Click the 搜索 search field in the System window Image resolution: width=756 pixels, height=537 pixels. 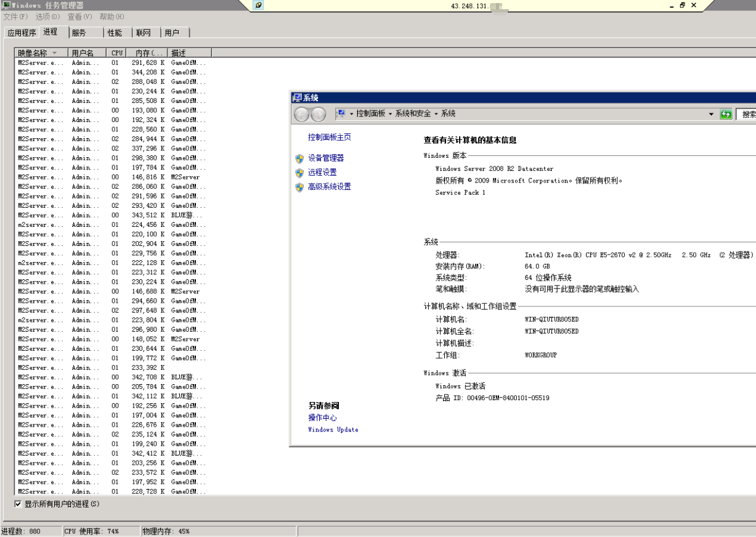point(746,114)
